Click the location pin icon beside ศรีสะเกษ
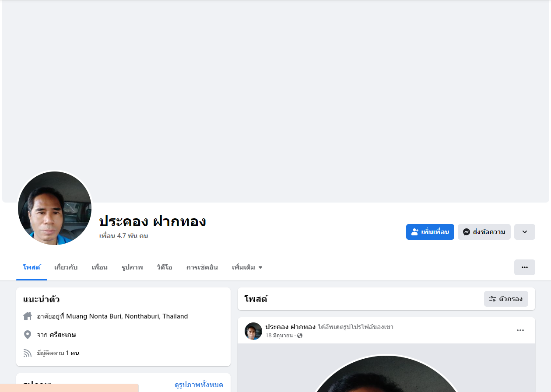Image resolution: width=551 pixels, height=392 pixels. [x=28, y=335]
